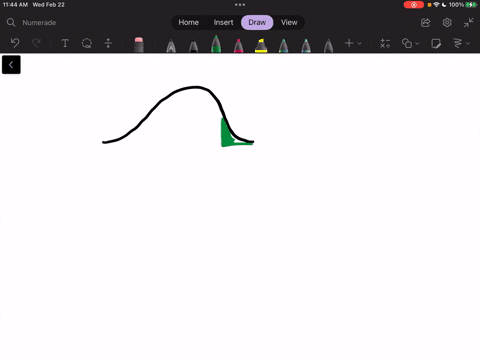
Task: Tap the battery 100% indicator
Action: point(463,5)
